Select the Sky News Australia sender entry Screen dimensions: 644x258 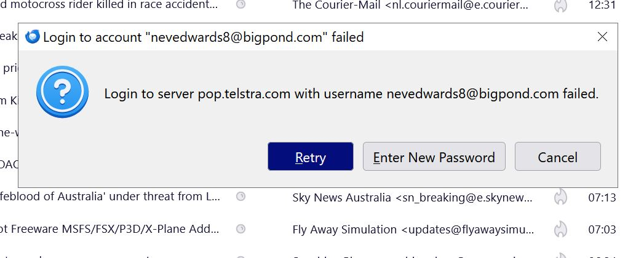pos(412,197)
